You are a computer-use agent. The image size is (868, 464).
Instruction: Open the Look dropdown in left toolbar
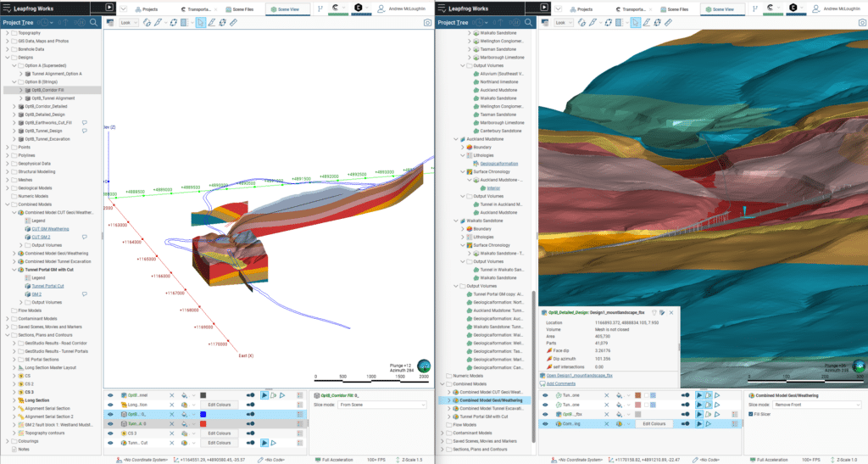coord(128,23)
